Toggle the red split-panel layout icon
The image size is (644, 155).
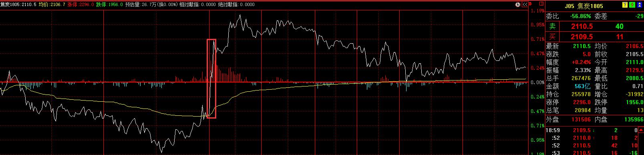pyautogui.click(x=541, y=4)
